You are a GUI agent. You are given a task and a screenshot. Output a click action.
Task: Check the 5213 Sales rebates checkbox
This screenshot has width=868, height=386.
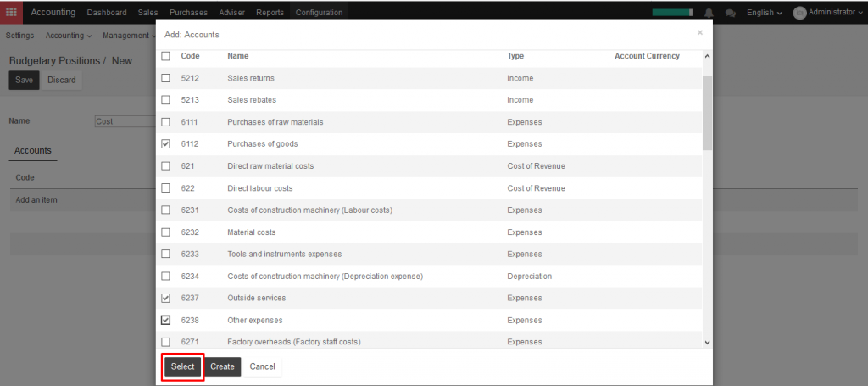click(165, 100)
